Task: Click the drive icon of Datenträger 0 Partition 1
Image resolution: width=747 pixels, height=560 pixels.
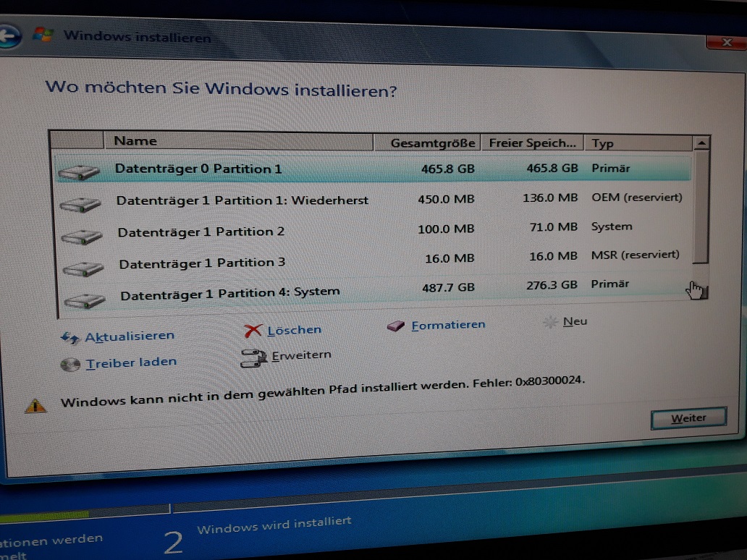Action: click(x=79, y=172)
